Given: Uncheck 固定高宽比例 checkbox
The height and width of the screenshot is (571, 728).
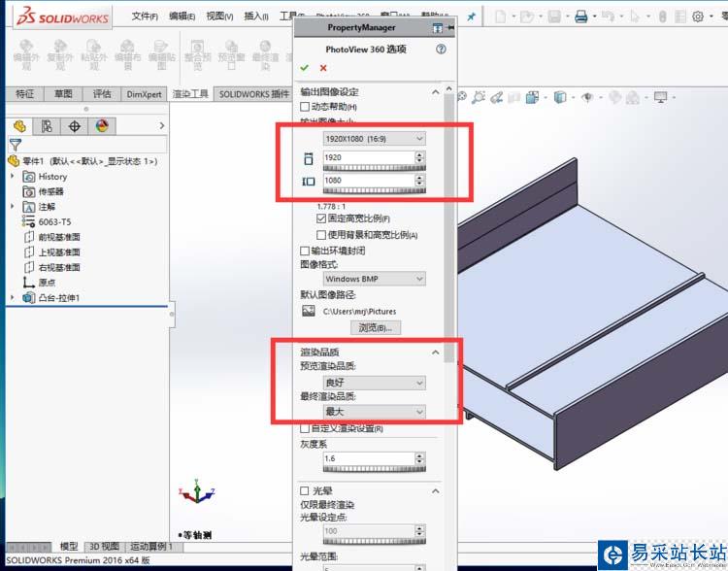Looking at the screenshot, I should (x=321, y=218).
